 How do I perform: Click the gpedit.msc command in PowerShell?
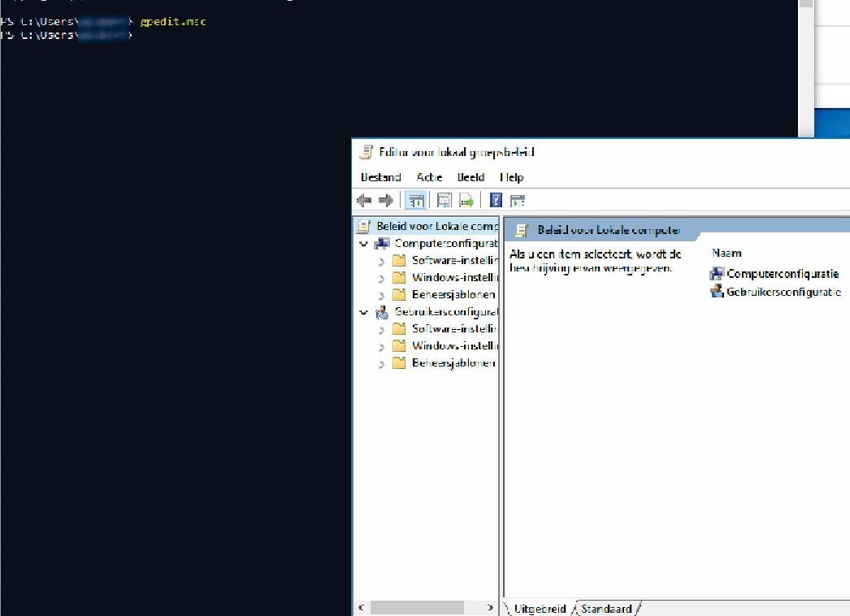[173, 22]
